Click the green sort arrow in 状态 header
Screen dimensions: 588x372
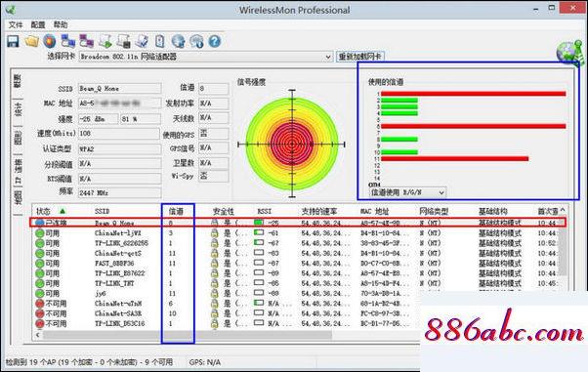click(63, 211)
